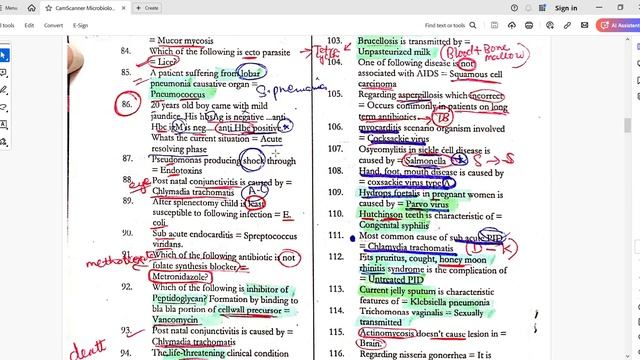Open the All tools panel
The height and width of the screenshot is (360, 640).
(7, 25)
